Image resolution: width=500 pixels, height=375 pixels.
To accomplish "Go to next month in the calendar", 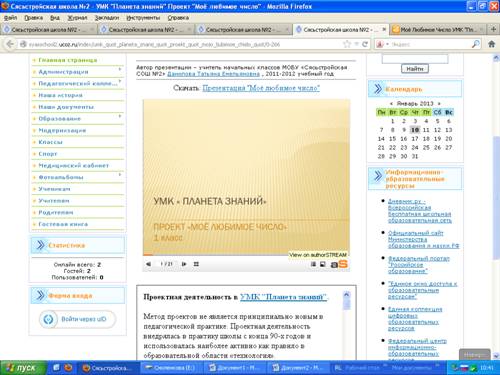I will [x=439, y=103].
